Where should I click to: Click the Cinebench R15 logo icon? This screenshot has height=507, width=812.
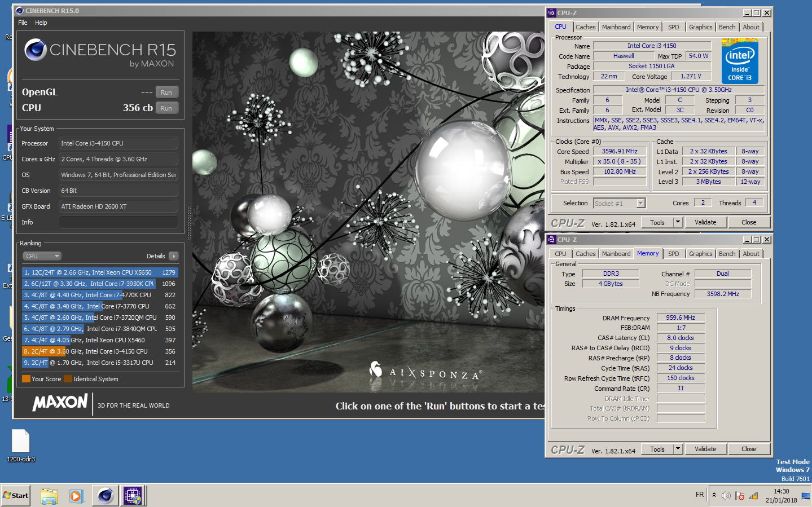coord(36,50)
